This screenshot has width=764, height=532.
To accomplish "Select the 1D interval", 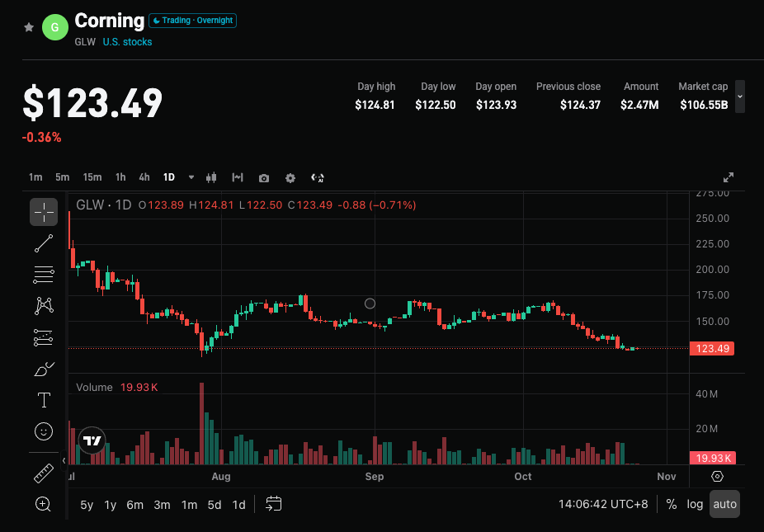I will coord(168,177).
